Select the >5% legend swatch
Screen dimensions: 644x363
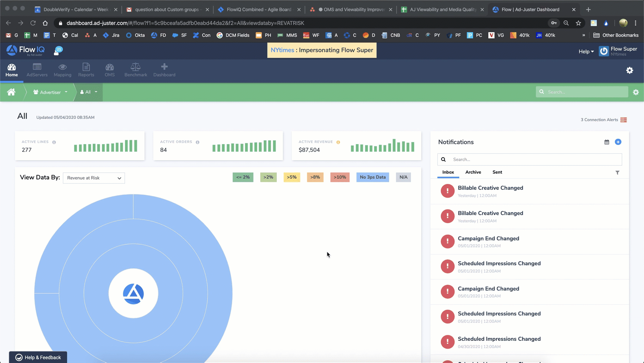point(292,177)
